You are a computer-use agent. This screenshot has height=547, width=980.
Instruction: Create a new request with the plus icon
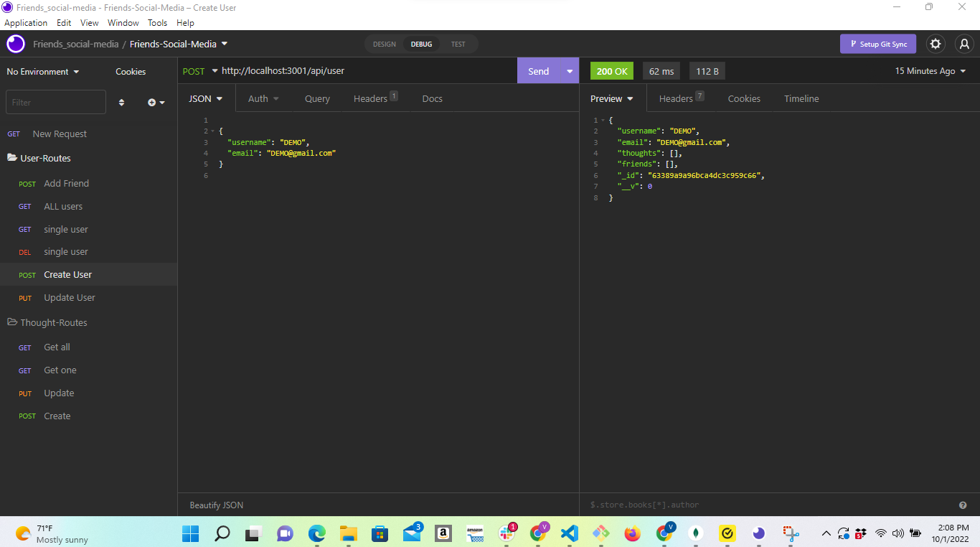(x=151, y=102)
